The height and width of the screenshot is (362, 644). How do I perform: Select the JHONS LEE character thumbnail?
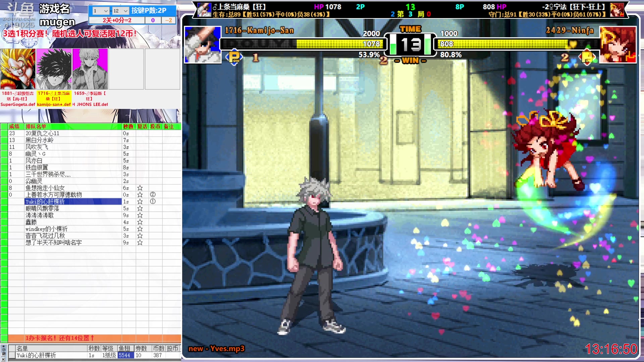90,69
